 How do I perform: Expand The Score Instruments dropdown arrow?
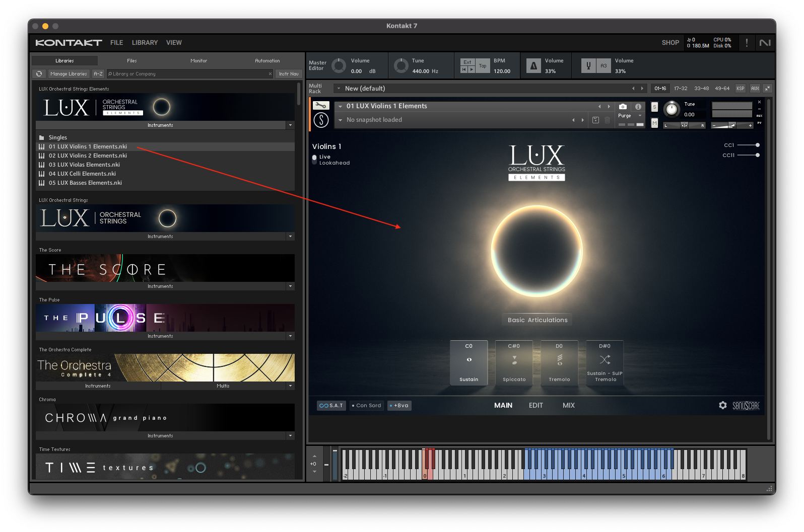coord(290,286)
